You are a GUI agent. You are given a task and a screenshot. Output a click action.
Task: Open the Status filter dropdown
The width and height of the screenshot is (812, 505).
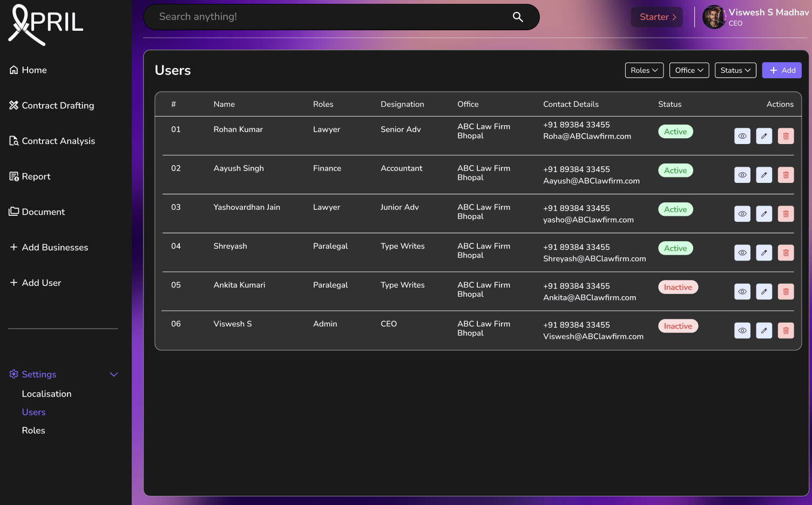(x=735, y=70)
